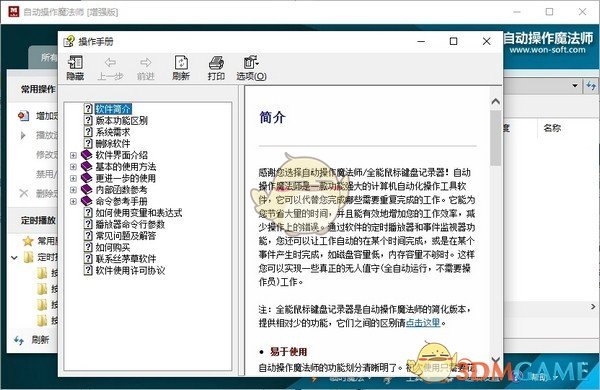
Task: Select the purple book icon for 命令参考手册
Action: tap(87, 201)
